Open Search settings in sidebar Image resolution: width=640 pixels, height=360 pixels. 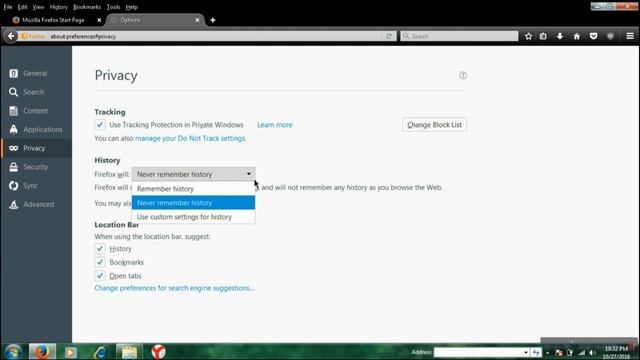click(x=36, y=92)
